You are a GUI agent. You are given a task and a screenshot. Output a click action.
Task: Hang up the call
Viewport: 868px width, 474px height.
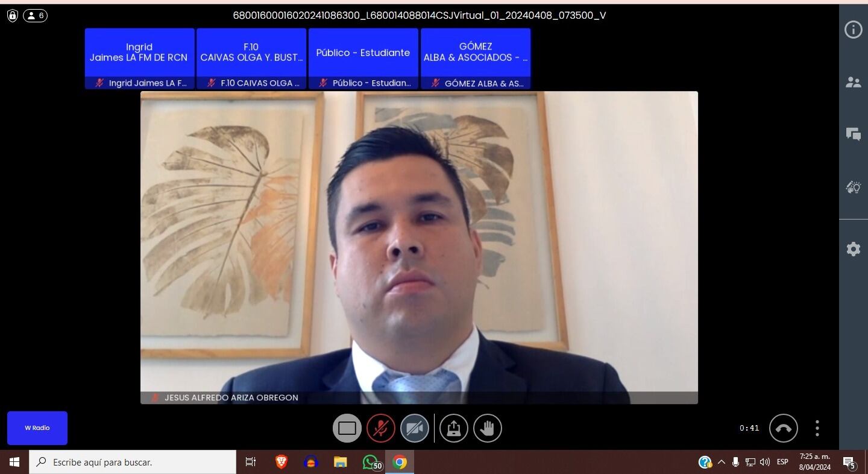pyautogui.click(x=783, y=428)
